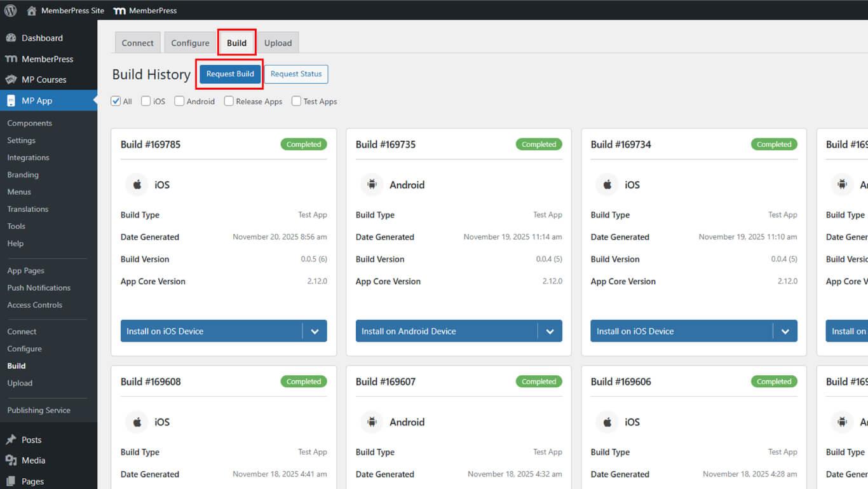
Task: Enable the iOS filter checkbox
Action: [x=146, y=101]
